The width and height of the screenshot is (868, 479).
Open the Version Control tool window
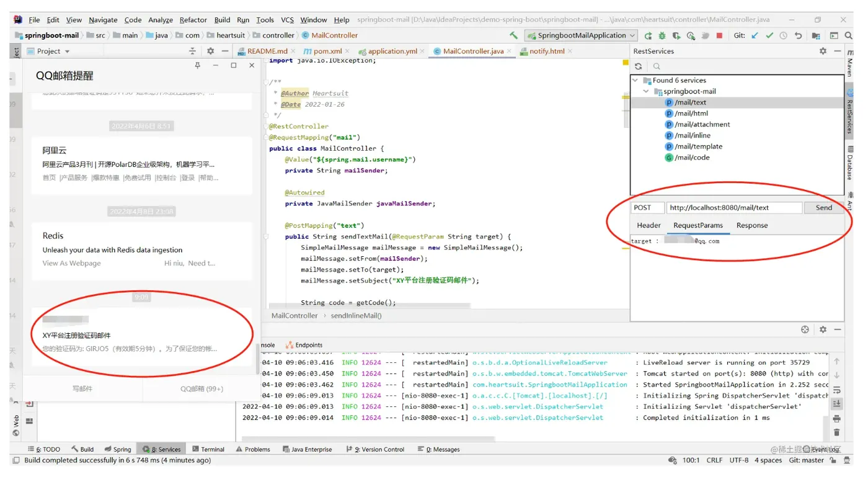coord(375,449)
